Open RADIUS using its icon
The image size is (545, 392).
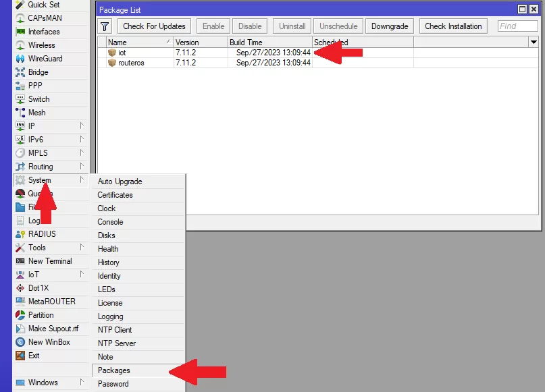pyautogui.click(x=20, y=234)
